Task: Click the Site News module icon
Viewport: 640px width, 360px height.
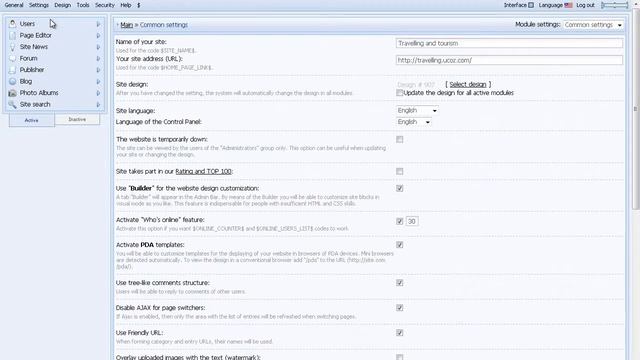Action: coord(13,47)
